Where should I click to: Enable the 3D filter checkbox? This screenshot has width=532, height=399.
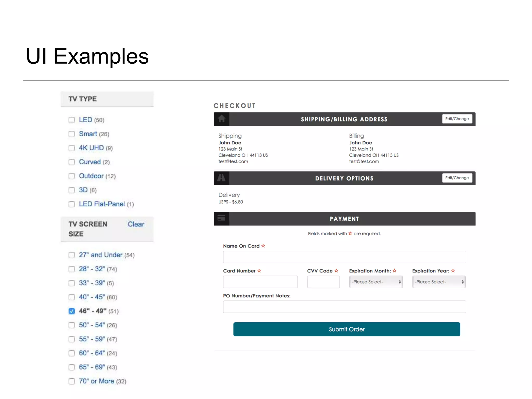coord(72,190)
